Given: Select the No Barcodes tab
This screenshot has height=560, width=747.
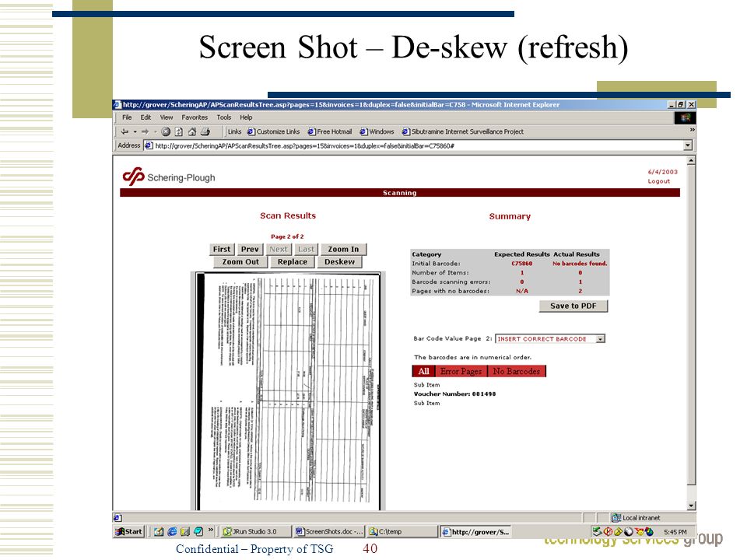Looking at the screenshot, I should [517, 372].
